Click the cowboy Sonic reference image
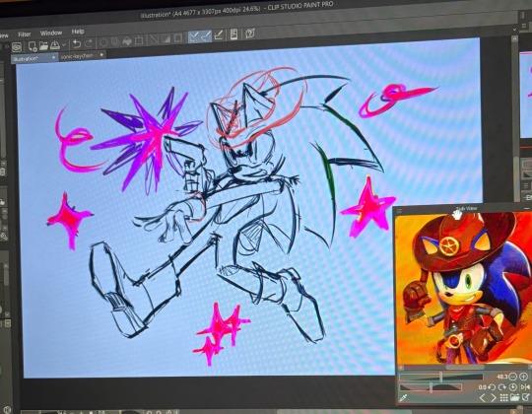 click(x=463, y=289)
